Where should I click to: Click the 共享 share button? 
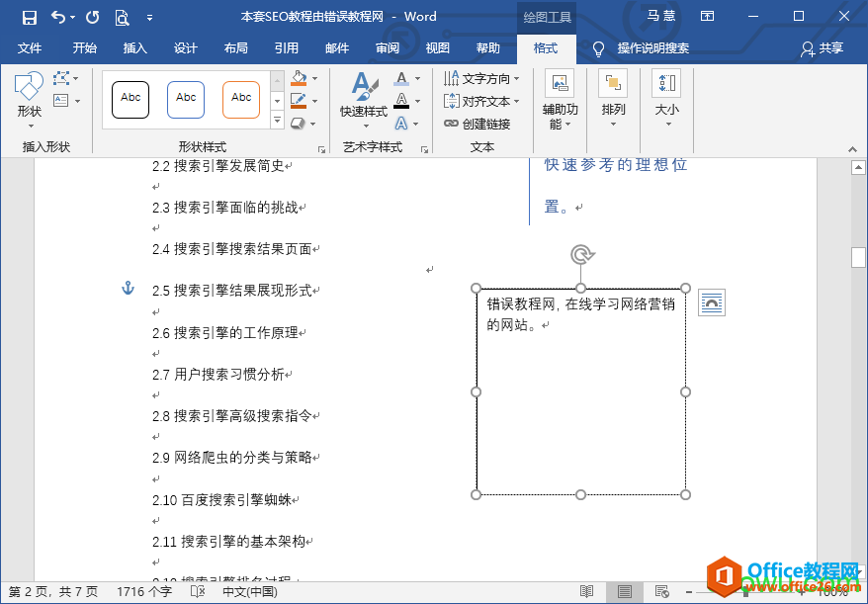point(823,48)
